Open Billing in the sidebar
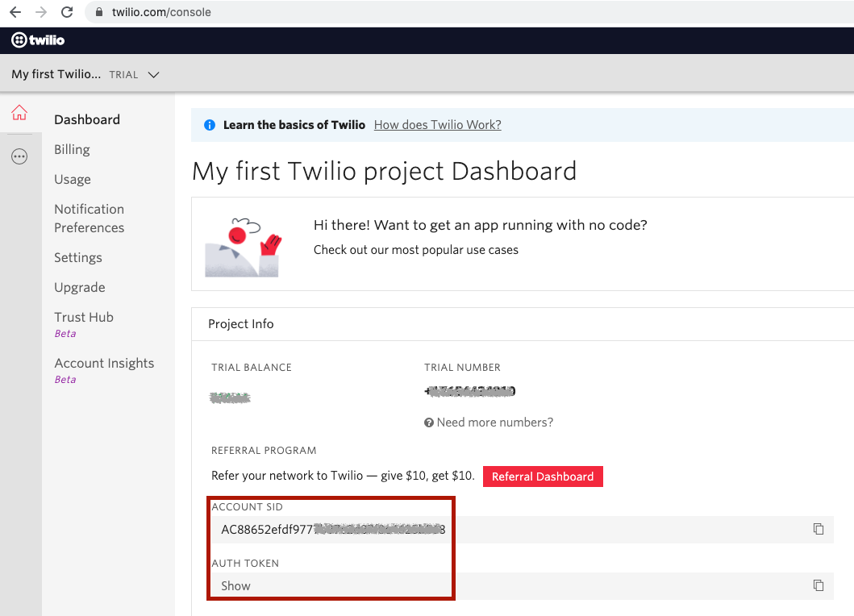Screen dimensions: 854x616 pos(72,150)
